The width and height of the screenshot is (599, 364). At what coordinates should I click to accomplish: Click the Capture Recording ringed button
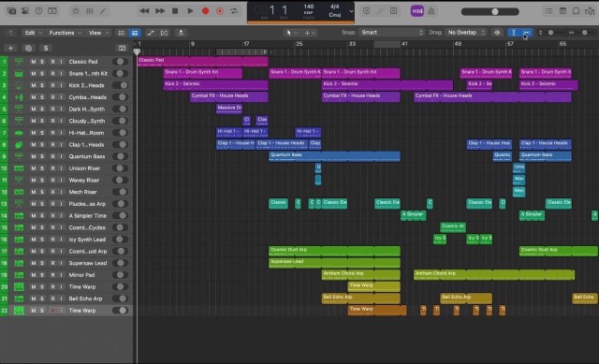220,11
